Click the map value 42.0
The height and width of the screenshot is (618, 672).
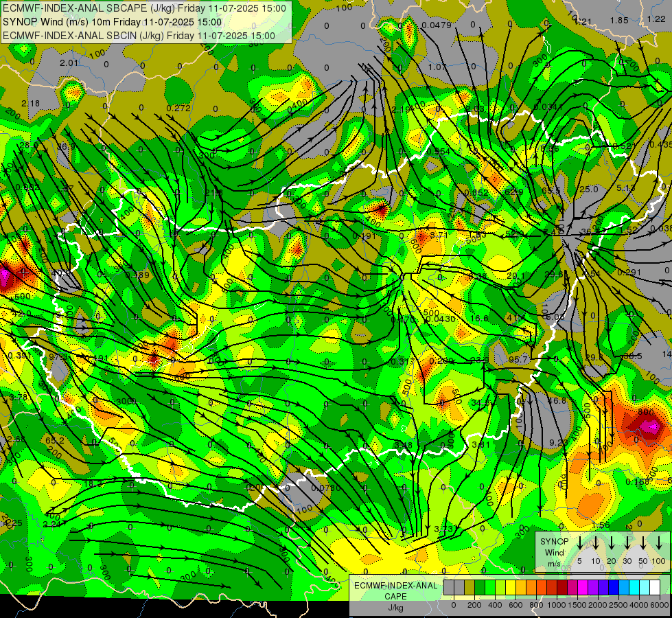coord(21,314)
